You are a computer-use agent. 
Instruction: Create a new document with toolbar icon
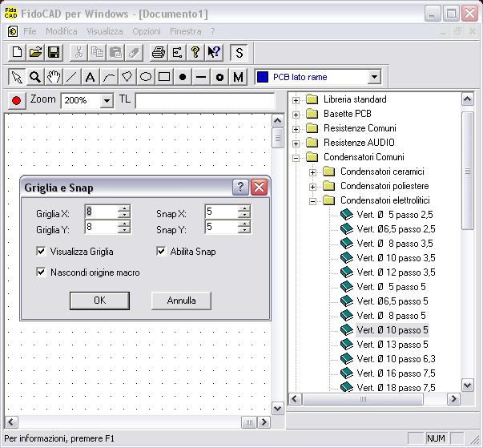[x=17, y=52]
